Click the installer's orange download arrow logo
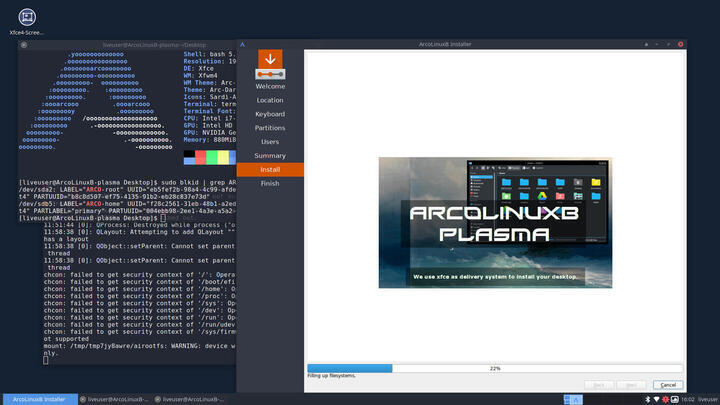 point(270,64)
